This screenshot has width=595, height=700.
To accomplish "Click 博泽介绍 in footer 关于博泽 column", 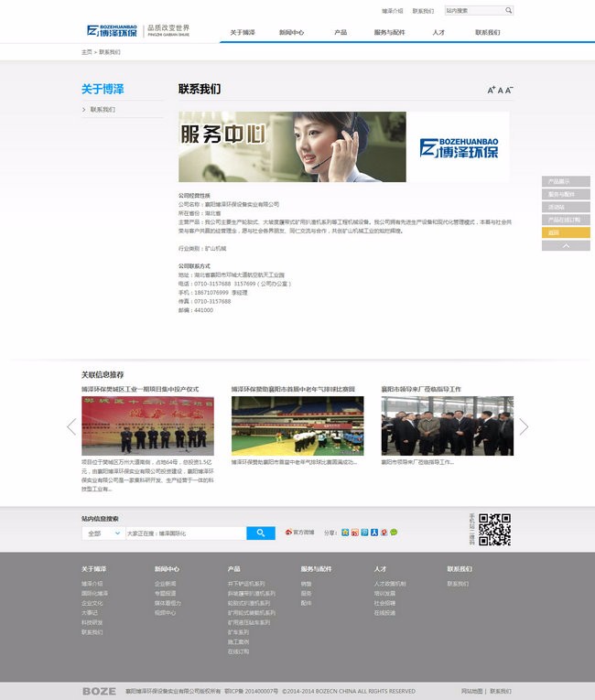I will [x=92, y=584].
